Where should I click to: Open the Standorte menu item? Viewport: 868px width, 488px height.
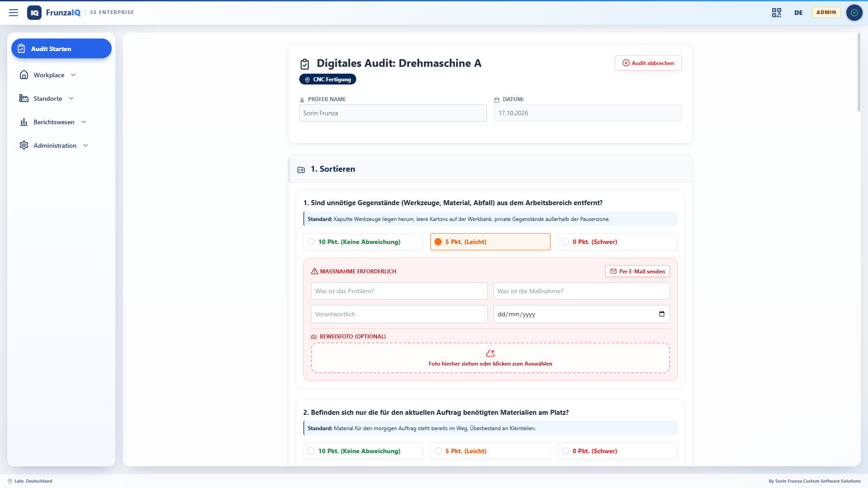pos(61,99)
